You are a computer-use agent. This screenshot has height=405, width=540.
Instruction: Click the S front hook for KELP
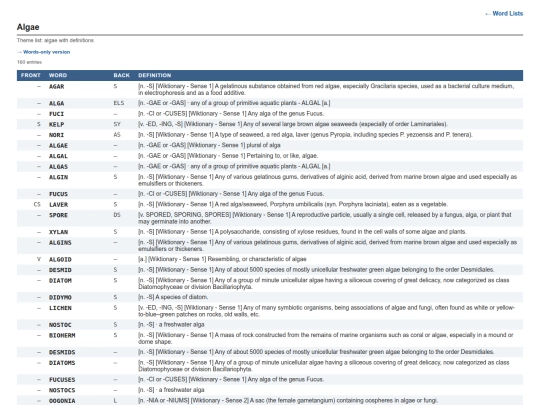(x=39, y=124)
